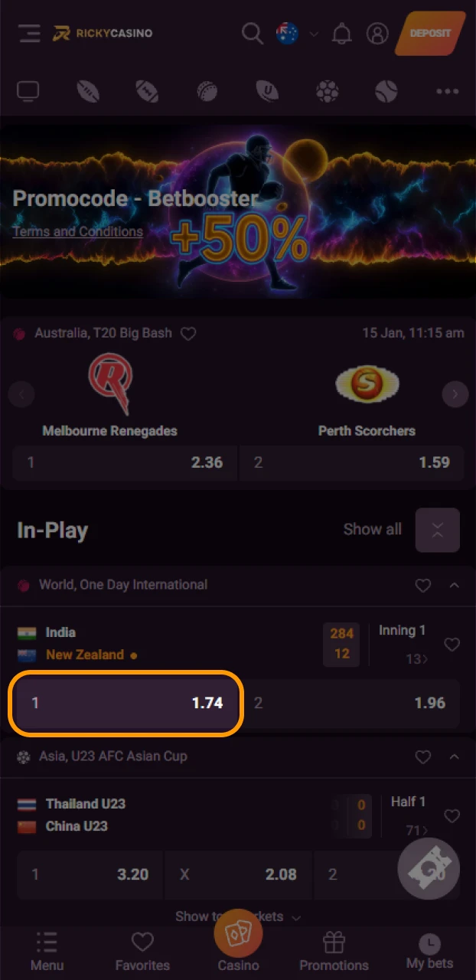The width and height of the screenshot is (476, 980).
Task: Open the search tool
Action: [x=253, y=34]
